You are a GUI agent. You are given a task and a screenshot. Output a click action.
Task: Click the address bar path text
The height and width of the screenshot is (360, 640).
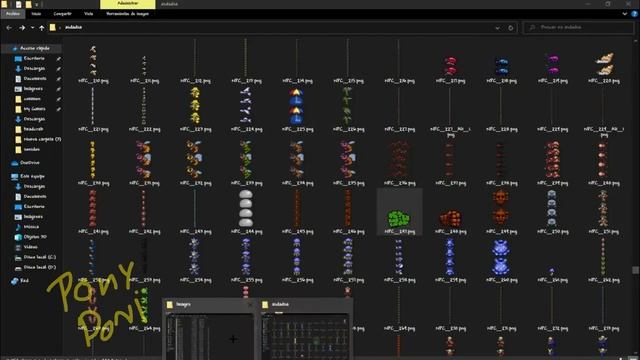pyautogui.click(x=73, y=27)
